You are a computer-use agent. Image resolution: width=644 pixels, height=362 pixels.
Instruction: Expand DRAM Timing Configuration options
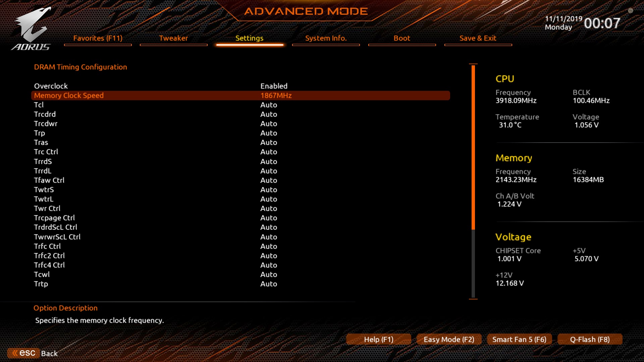(80, 67)
